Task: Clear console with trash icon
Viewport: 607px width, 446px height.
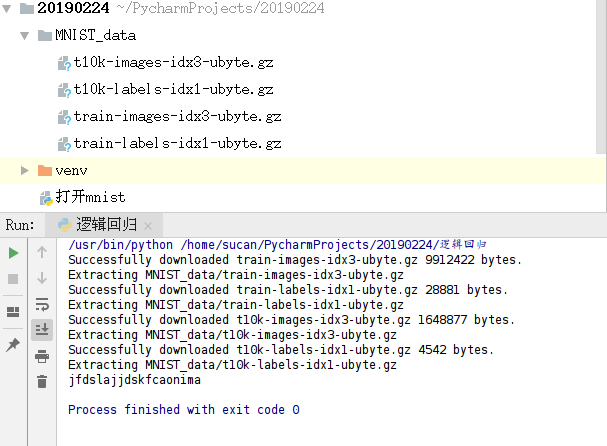Action: (x=42, y=381)
